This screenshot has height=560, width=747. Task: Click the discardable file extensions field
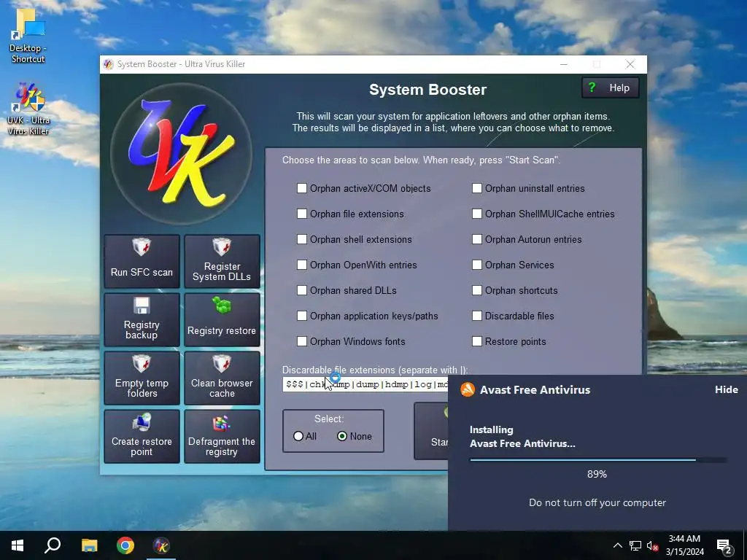point(365,384)
